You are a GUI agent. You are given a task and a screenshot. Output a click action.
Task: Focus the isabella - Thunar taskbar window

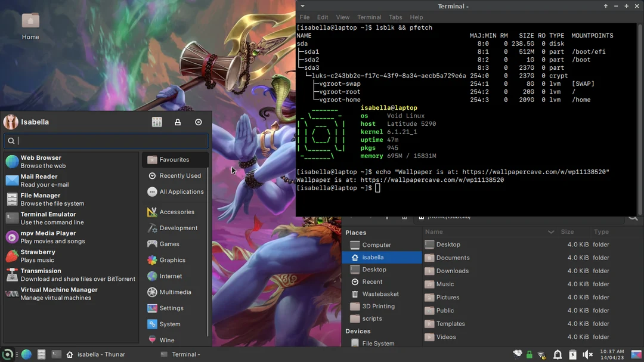pyautogui.click(x=95, y=354)
